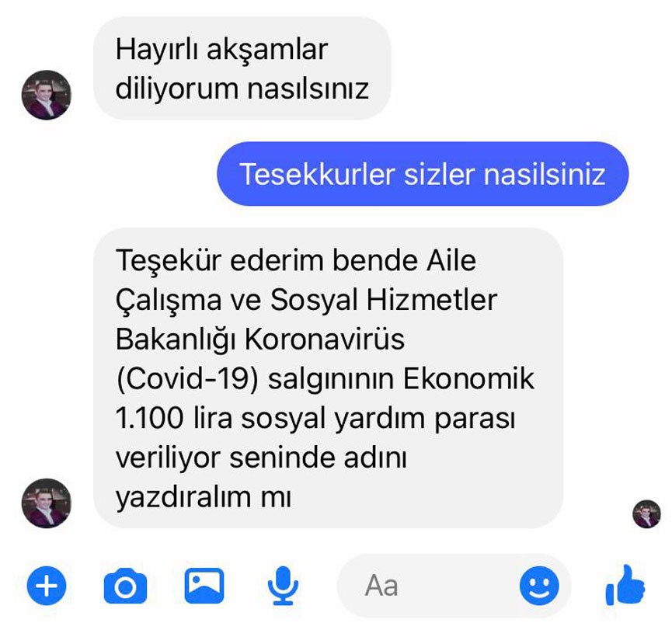Open the plus more-actions menu
The image size is (672, 630).
click(47, 586)
